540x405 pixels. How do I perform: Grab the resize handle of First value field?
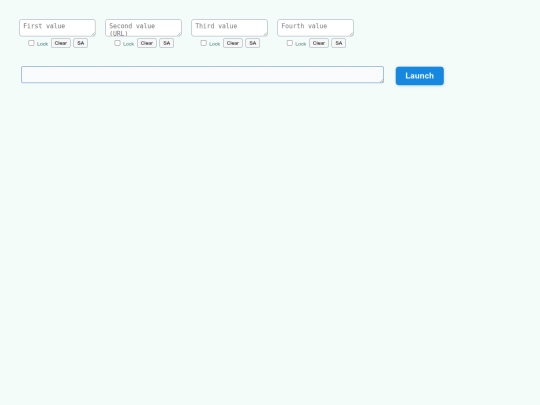93,34
